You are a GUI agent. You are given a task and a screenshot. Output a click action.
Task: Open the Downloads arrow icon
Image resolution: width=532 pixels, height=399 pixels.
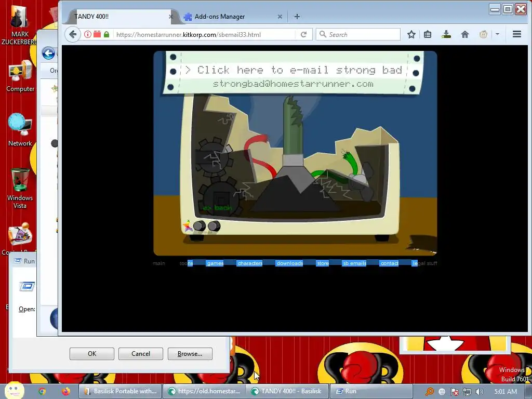click(446, 34)
